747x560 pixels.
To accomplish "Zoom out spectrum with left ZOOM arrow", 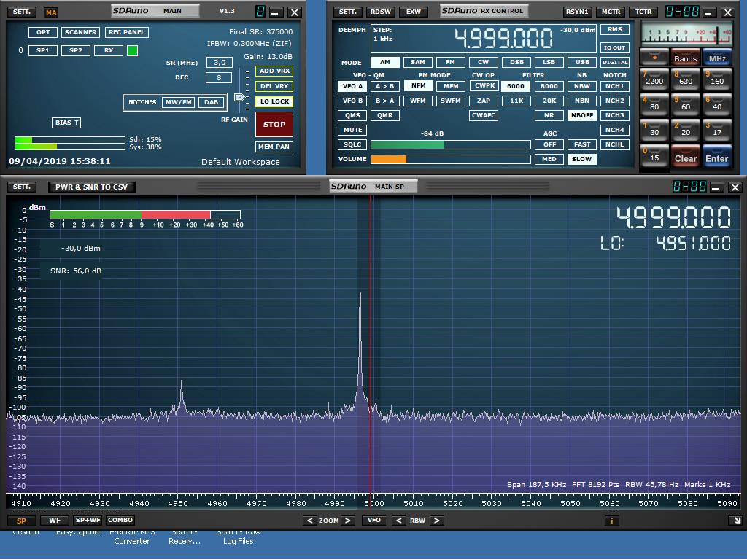I will (x=309, y=521).
